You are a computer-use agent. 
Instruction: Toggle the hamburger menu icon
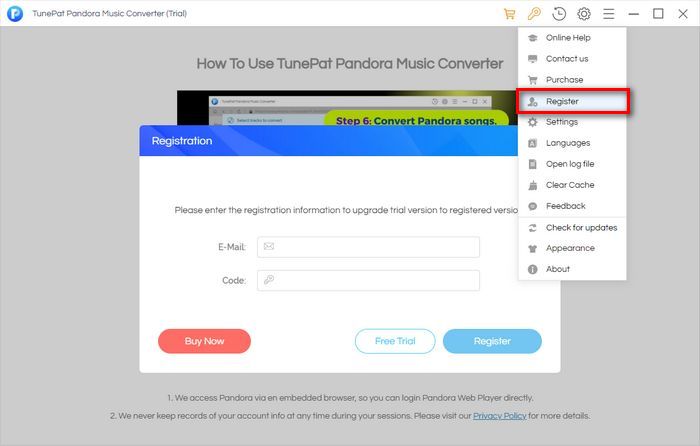pyautogui.click(x=608, y=14)
